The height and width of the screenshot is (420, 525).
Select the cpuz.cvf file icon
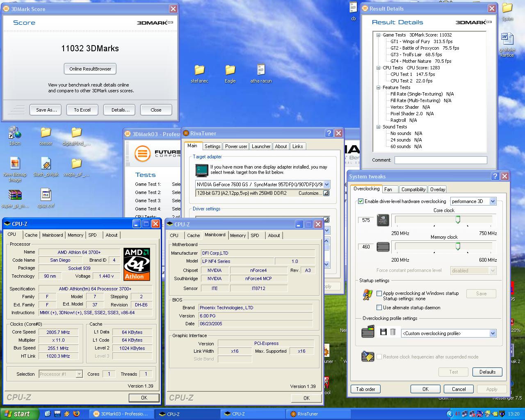46,195
